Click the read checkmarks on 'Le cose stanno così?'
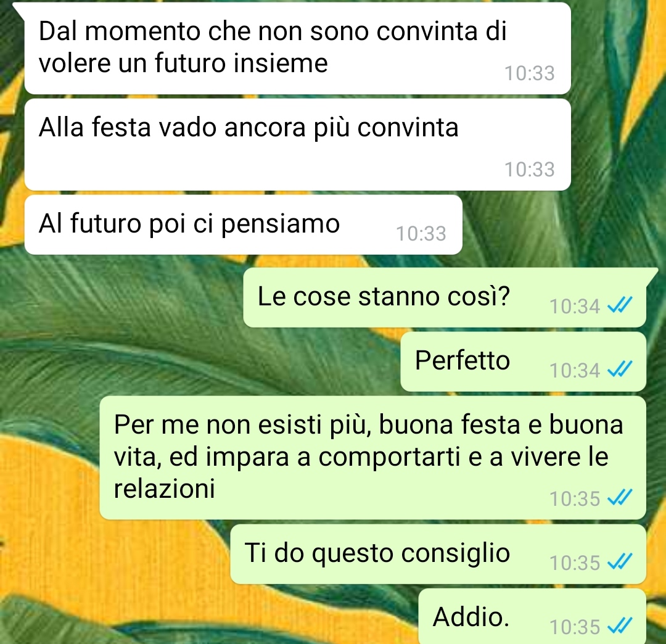 620,305
